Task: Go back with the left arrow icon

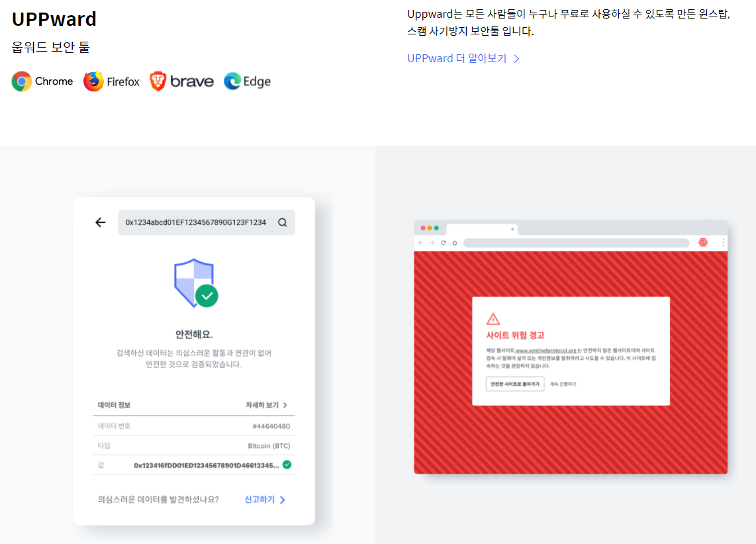Action: click(100, 222)
